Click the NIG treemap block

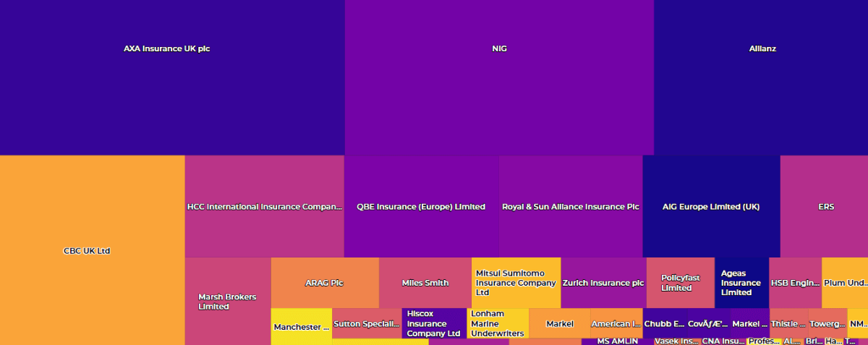pyautogui.click(x=499, y=77)
